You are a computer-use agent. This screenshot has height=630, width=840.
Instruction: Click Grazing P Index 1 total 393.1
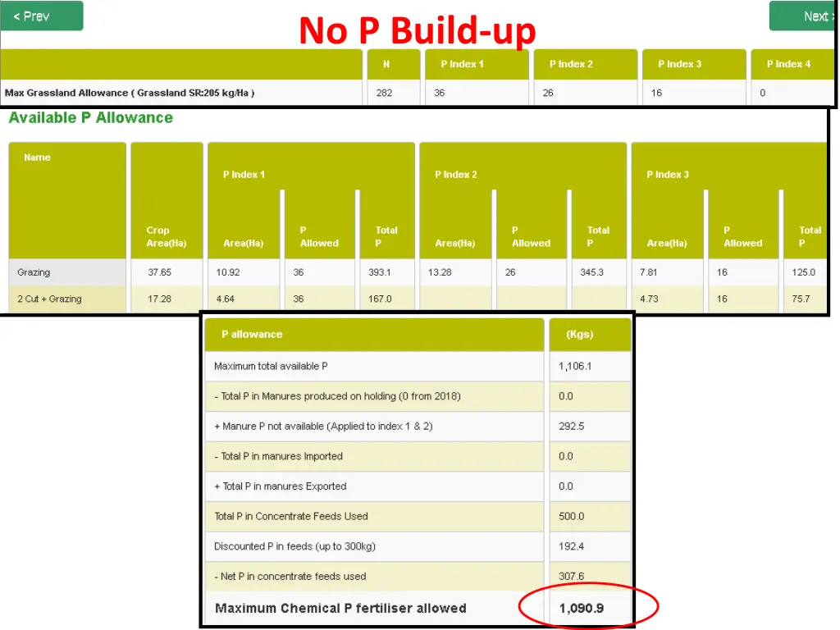[x=380, y=272]
